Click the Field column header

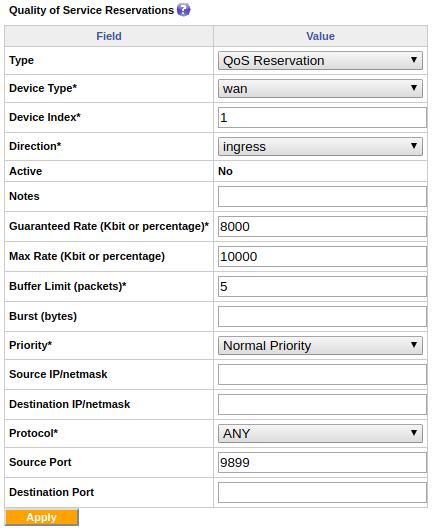(x=109, y=36)
